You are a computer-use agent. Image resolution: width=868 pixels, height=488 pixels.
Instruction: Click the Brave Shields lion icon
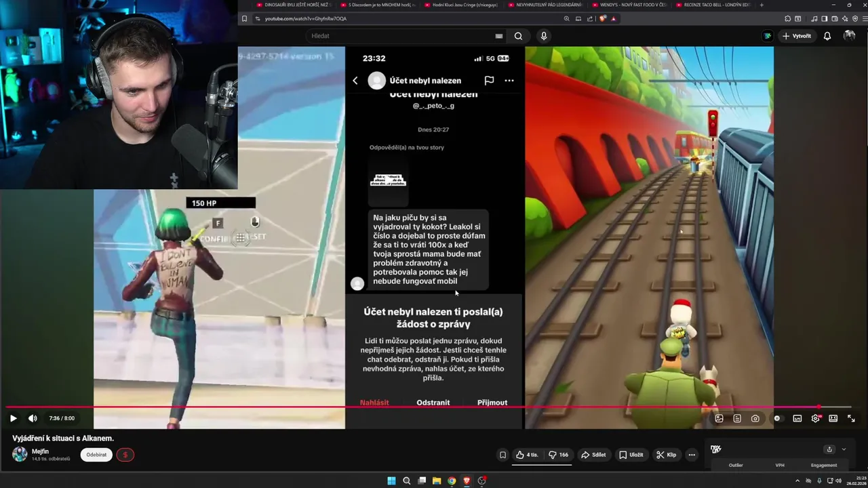602,19
